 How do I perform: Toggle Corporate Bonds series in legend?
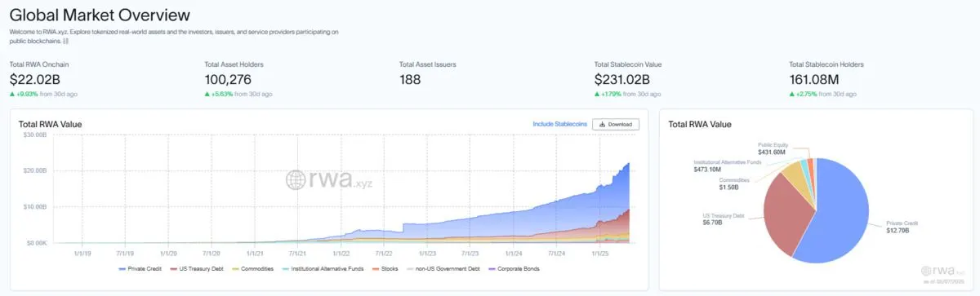point(513,268)
